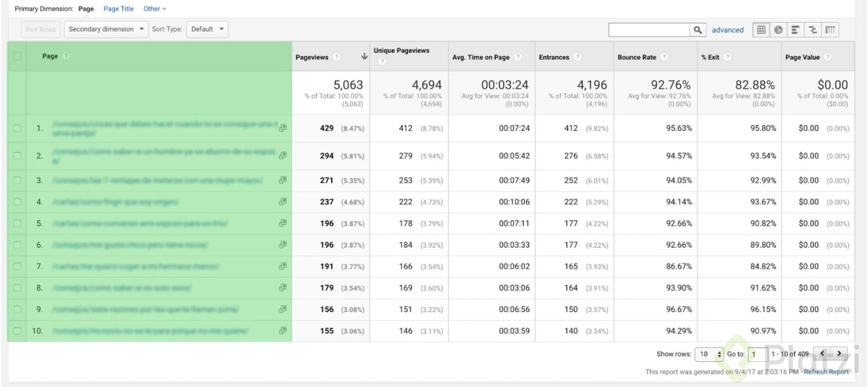
Task: Check the checkbox for row 2
Action: pyautogui.click(x=17, y=156)
